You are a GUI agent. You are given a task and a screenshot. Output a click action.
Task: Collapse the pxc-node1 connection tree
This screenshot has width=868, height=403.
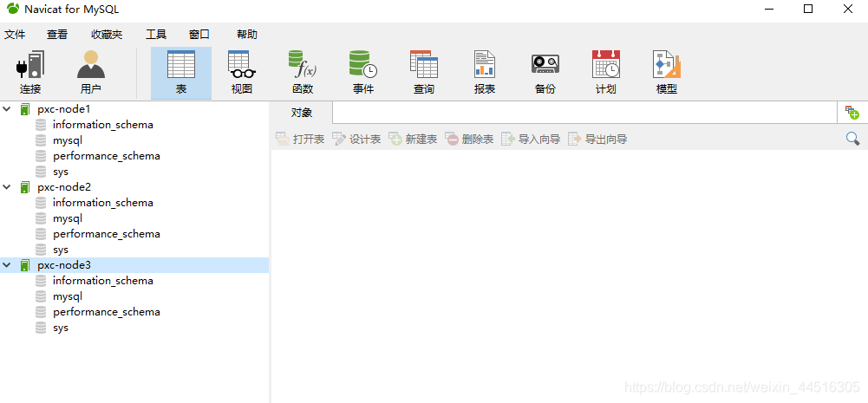click(x=7, y=109)
